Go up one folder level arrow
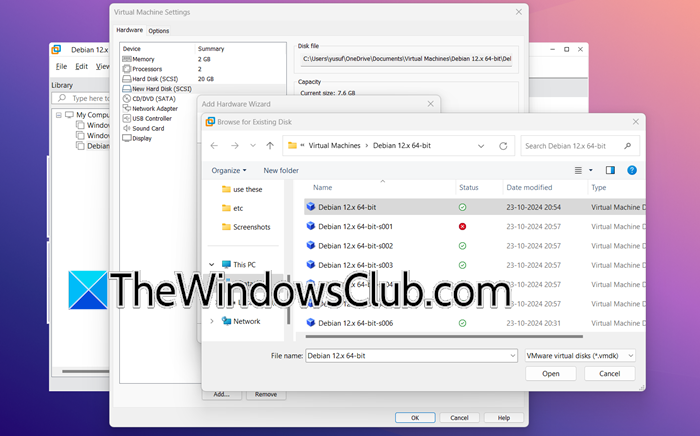Image resolution: width=700 pixels, height=436 pixels. [270, 145]
